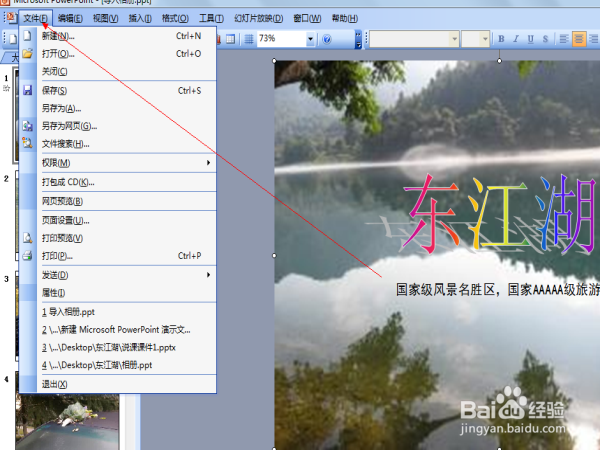Choose 属性(I) menu item

119,293
